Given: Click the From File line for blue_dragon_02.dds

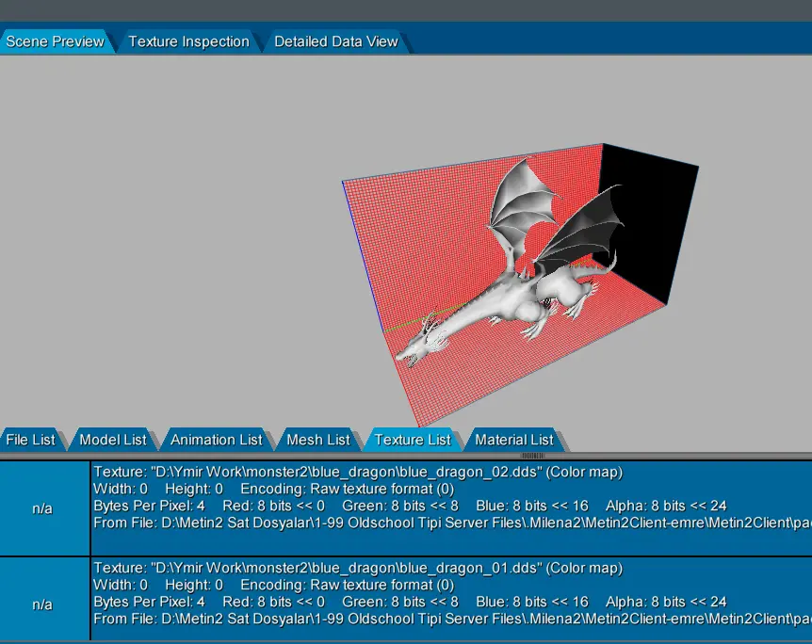Looking at the screenshot, I should click(x=452, y=523).
